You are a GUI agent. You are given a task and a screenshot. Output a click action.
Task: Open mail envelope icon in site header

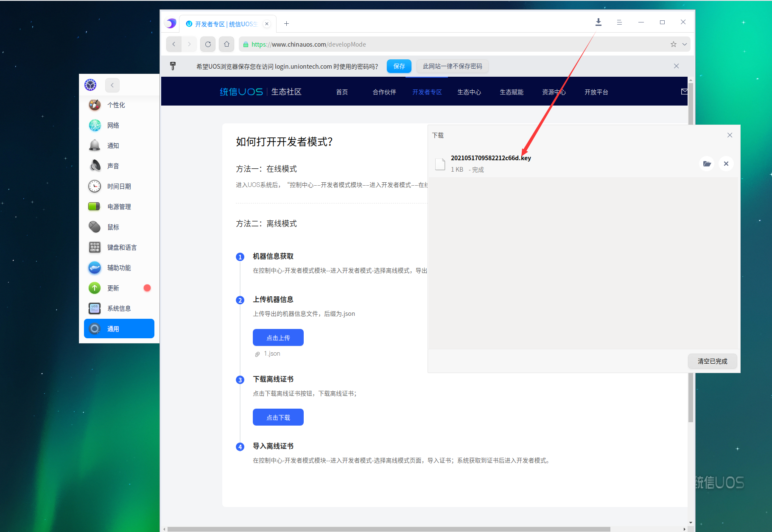[684, 92]
